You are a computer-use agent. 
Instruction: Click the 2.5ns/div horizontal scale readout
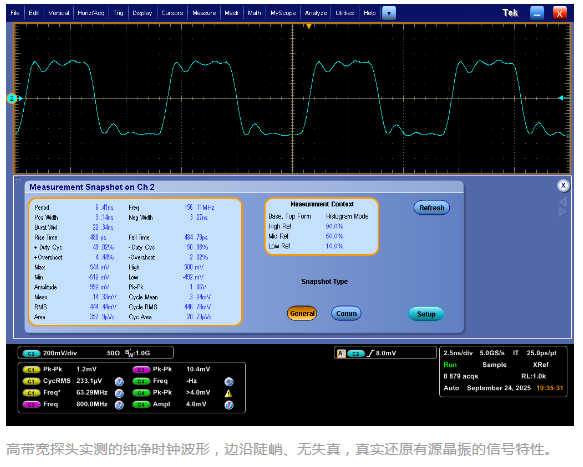[458, 353]
